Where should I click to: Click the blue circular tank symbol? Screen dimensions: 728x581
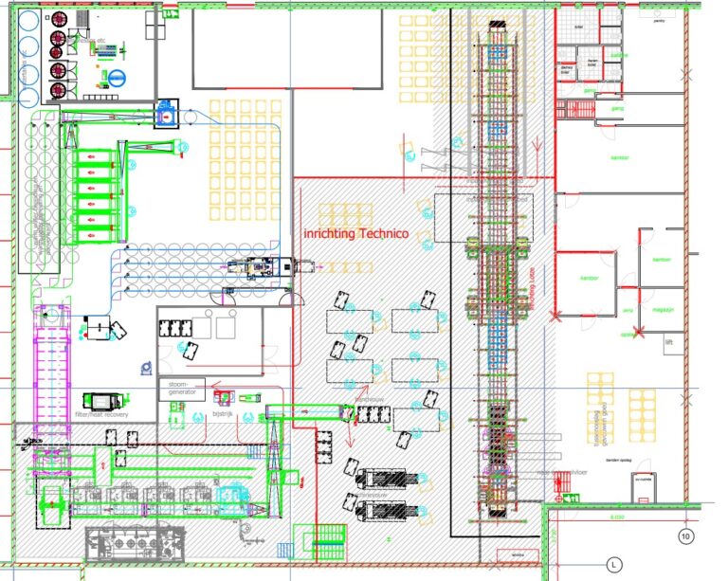(x=117, y=78)
